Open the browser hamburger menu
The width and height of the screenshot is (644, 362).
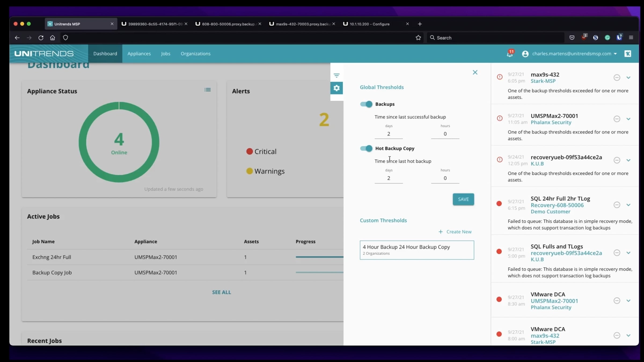(631, 38)
